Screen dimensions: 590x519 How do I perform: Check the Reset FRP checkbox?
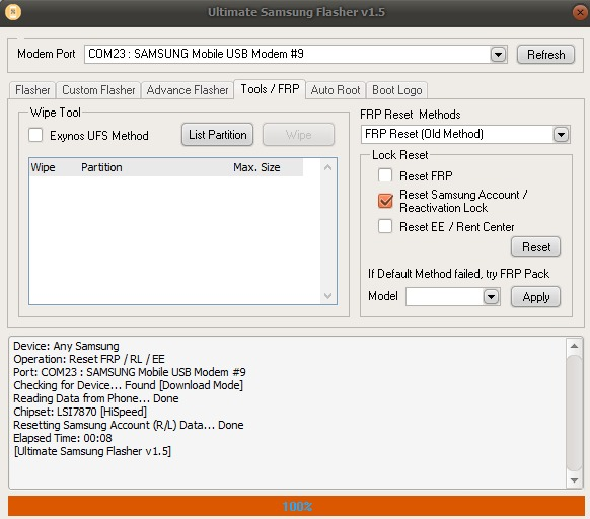pos(385,175)
